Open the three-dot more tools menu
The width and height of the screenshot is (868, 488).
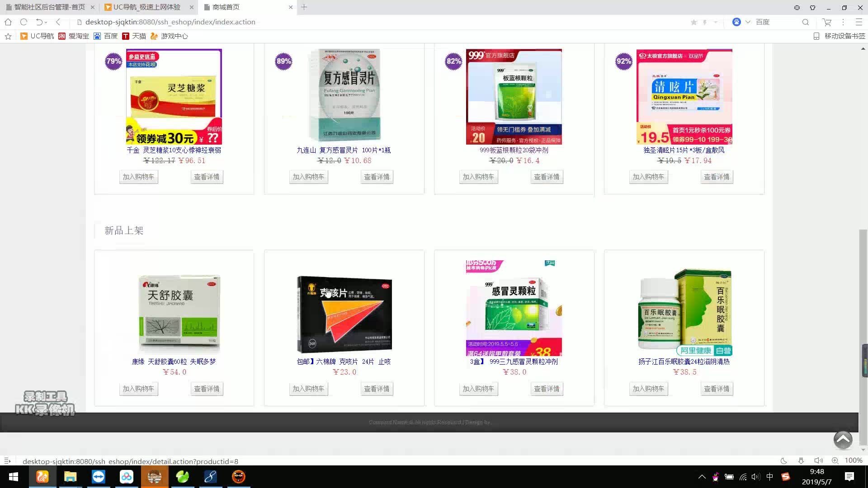tap(843, 22)
